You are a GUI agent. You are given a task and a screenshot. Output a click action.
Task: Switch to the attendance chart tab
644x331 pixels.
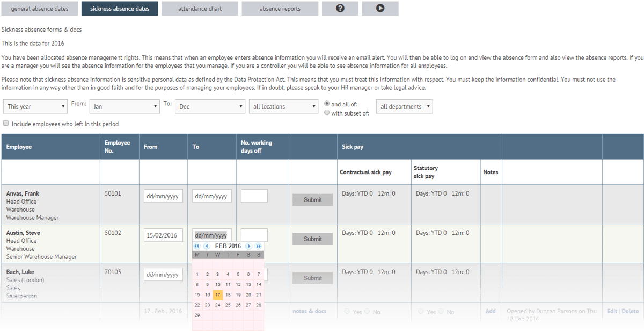200,8
